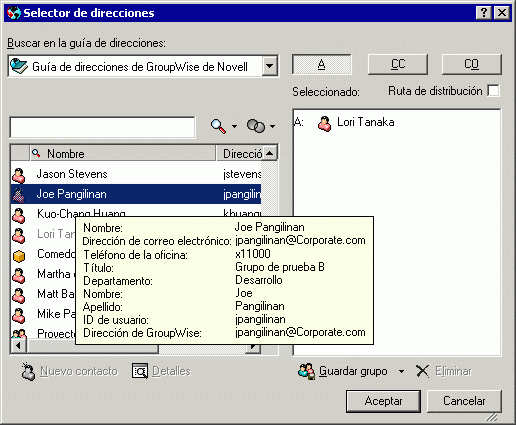Click the horizontal scroll left arrow
516x425 pixels.
click(19, 346)
